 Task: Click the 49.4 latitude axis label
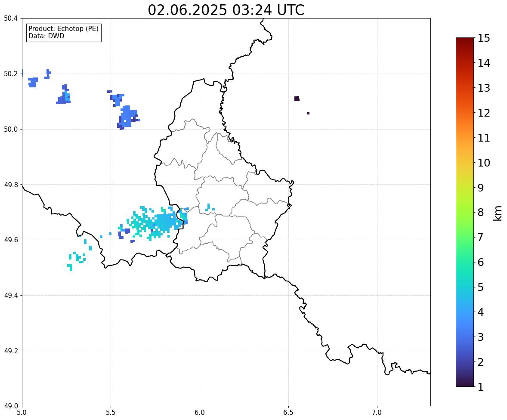[x=11, y=295]
